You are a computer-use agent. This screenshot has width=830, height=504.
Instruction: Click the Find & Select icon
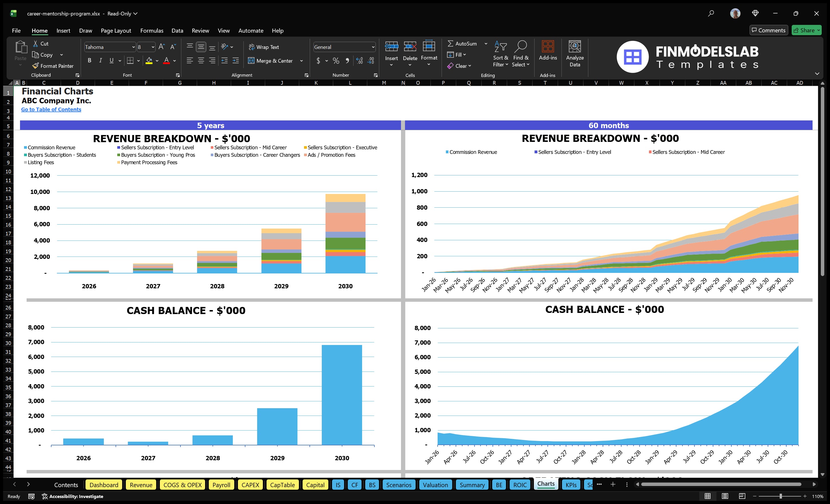click(521, 54)
